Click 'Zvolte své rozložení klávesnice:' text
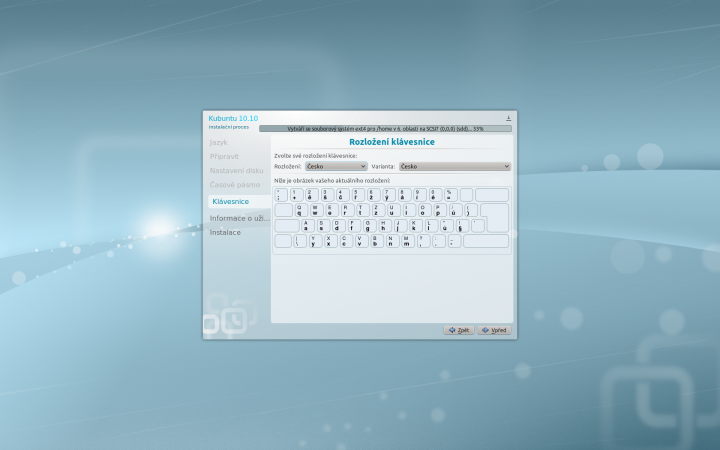 [315, 156]
